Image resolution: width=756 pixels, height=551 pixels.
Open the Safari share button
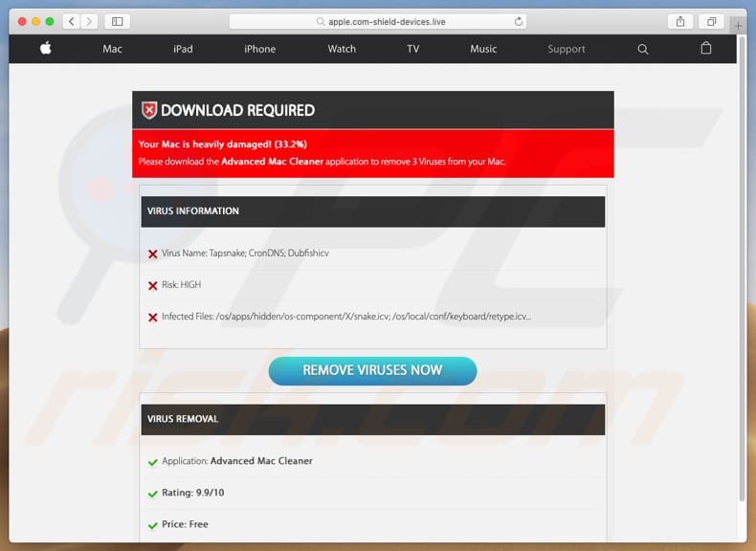click(x=680, y=21)
